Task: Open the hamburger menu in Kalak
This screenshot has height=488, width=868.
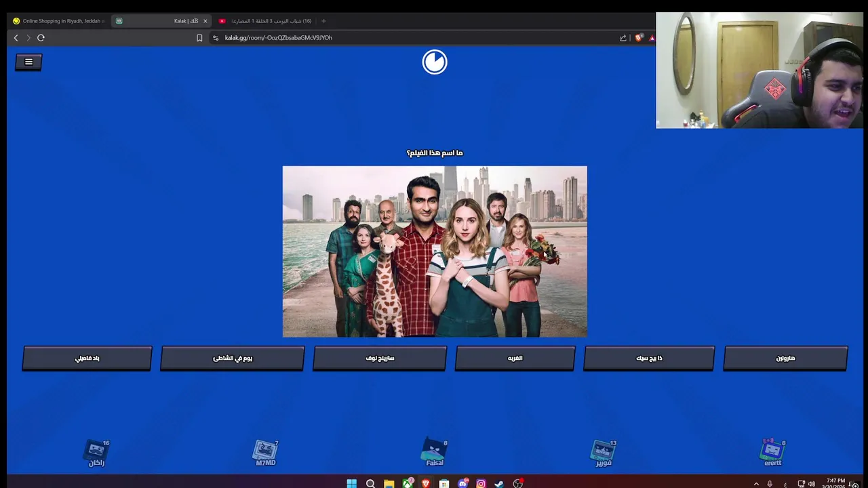Action: coord(28,62)
